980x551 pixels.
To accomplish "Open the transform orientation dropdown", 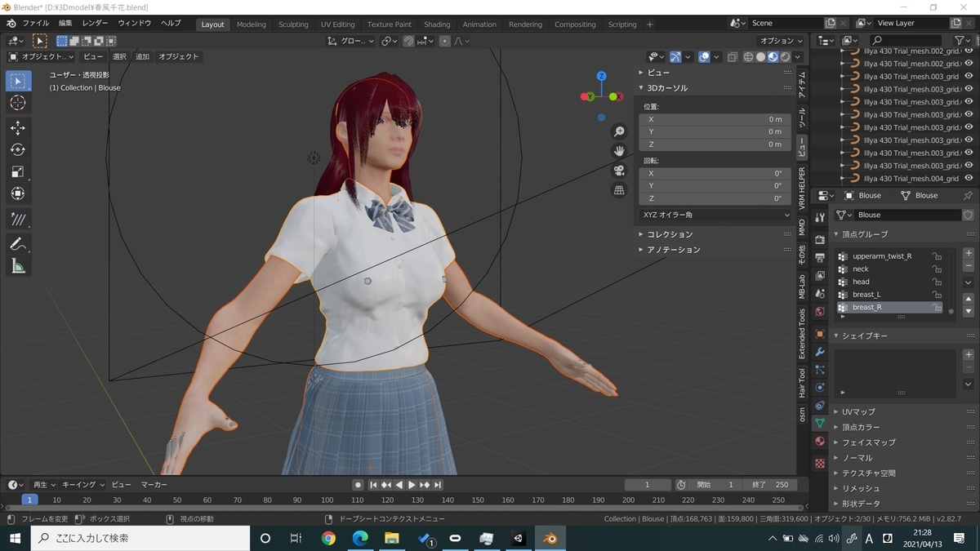I will tap(350, 41).
